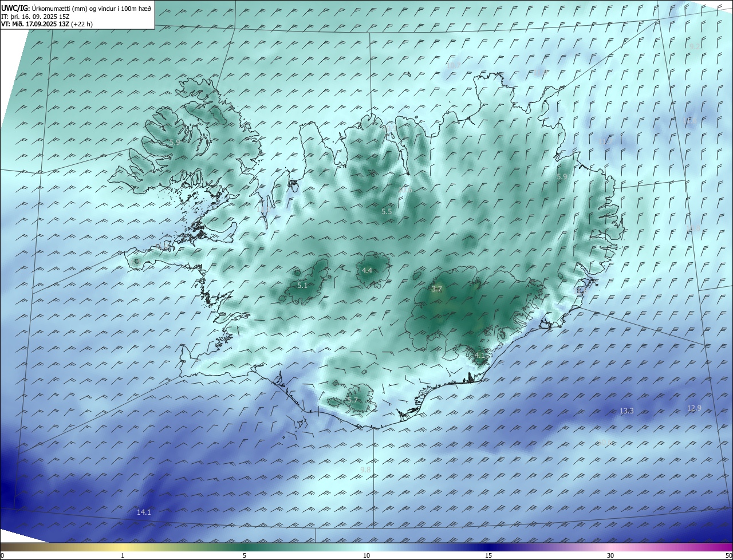Viewport: 733px width, 560px height.
Task: Pick the dark green color at colorbar value 5
Action: coord(245,547)
